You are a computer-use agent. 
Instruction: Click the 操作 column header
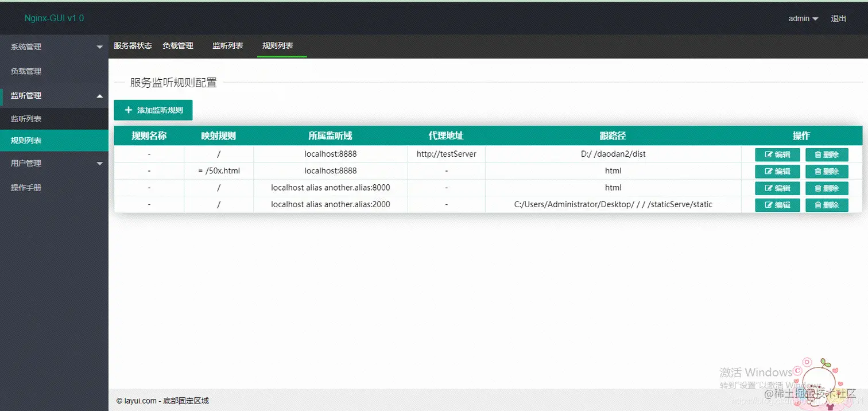801,136
